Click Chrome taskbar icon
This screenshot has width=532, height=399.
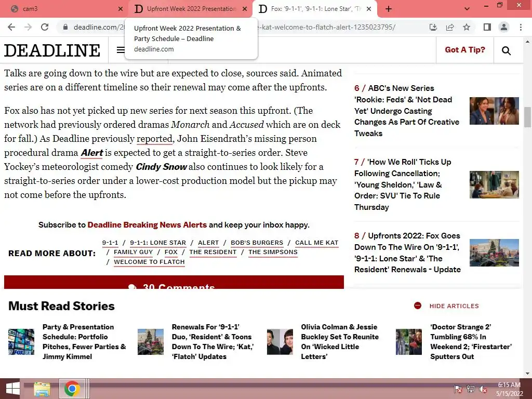pos(72,389)
